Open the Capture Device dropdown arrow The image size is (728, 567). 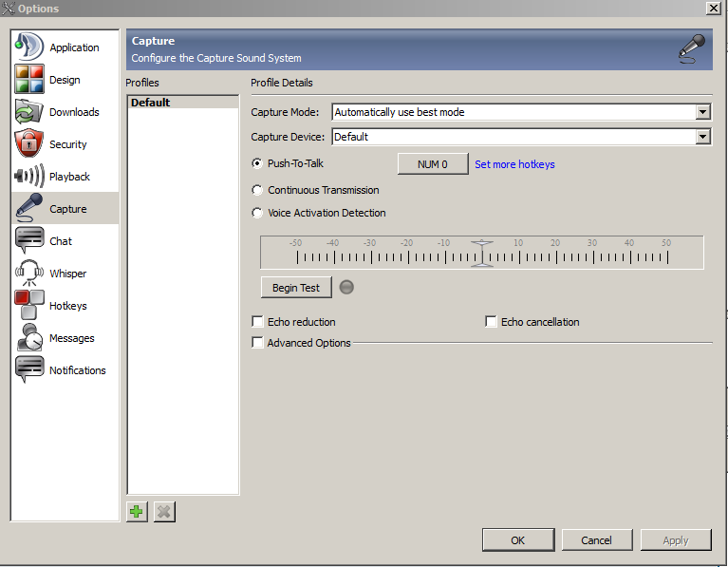(x=703, y=137)
